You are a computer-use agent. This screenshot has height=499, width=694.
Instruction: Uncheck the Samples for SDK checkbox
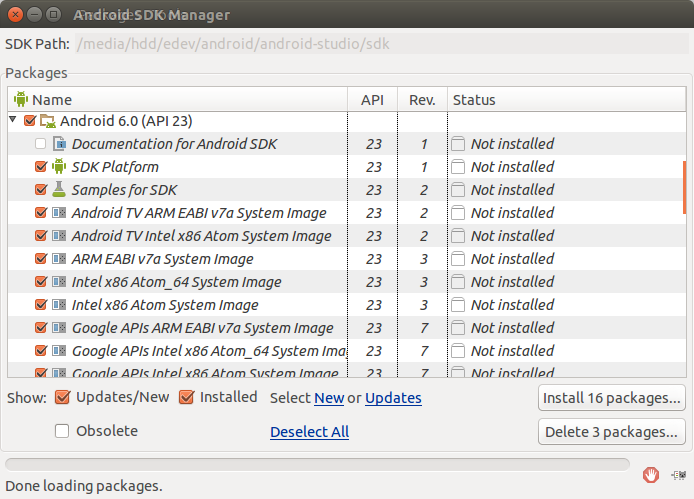(41, 190)
